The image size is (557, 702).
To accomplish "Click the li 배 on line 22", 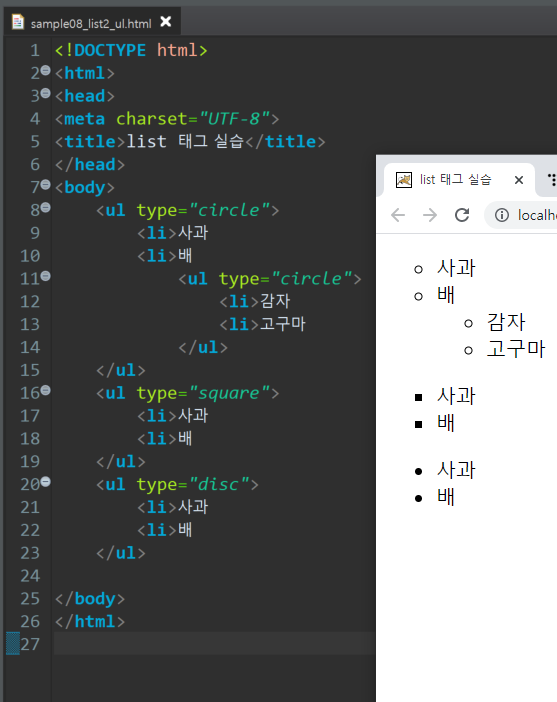I will coord(165,530).
